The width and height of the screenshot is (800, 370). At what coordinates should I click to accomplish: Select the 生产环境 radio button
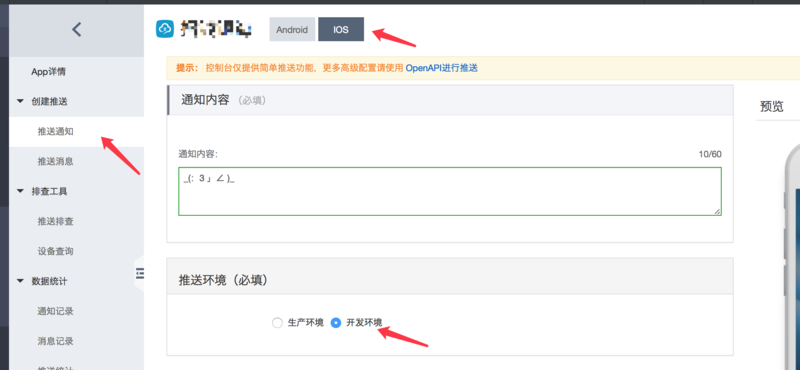coord(277,323)
